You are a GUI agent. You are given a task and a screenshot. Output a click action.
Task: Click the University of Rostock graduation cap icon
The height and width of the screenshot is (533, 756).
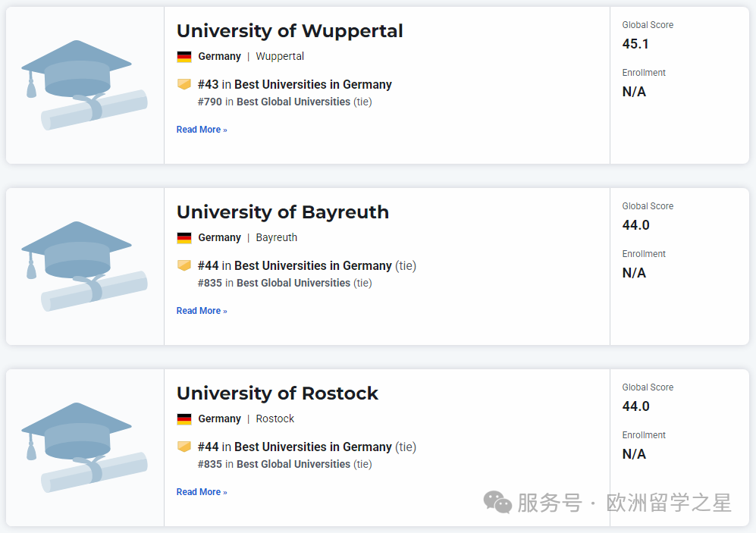[x=83, y=447]
